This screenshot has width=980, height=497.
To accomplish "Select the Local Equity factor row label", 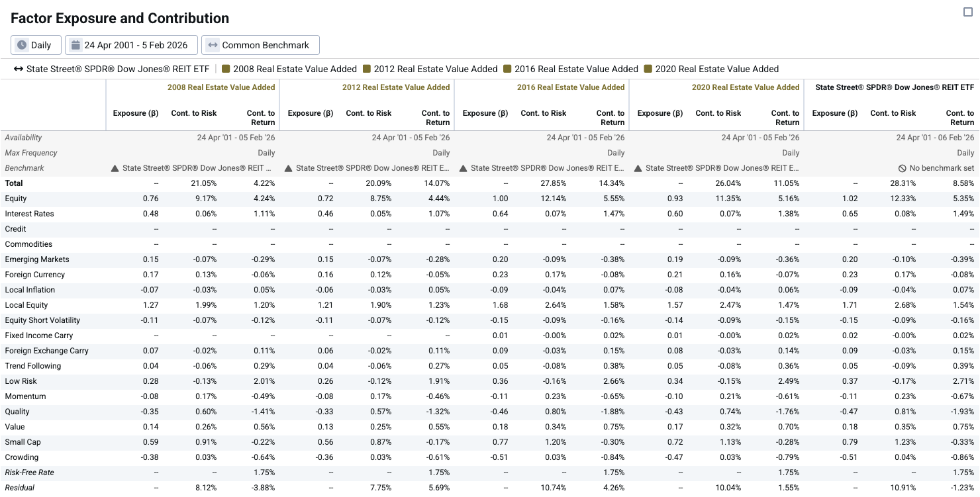I will point(26,305).
